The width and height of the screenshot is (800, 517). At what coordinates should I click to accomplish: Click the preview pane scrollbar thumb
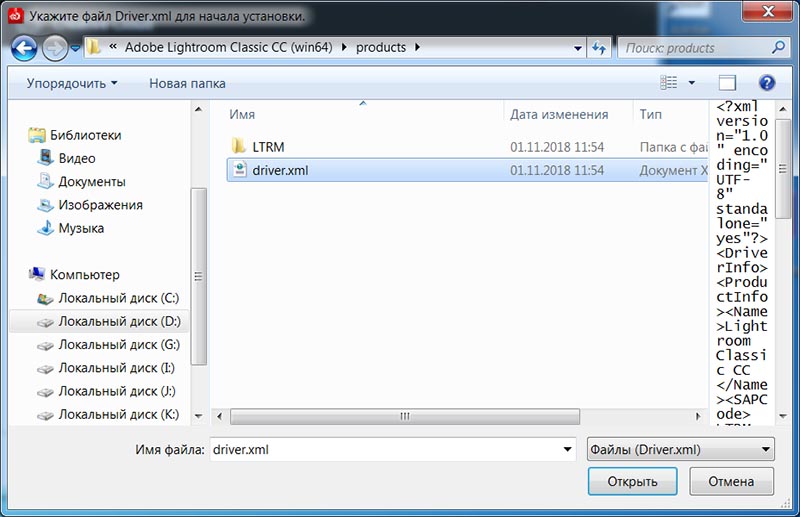pos(783,169)
